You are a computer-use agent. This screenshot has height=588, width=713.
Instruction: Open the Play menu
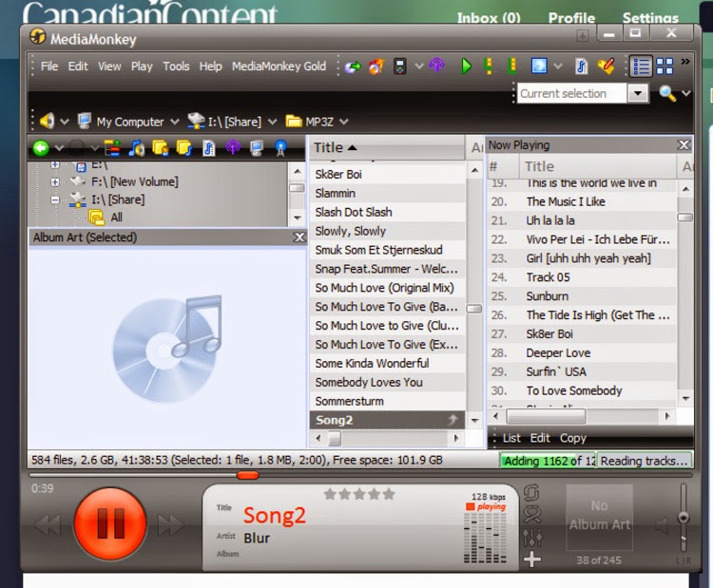142,66
